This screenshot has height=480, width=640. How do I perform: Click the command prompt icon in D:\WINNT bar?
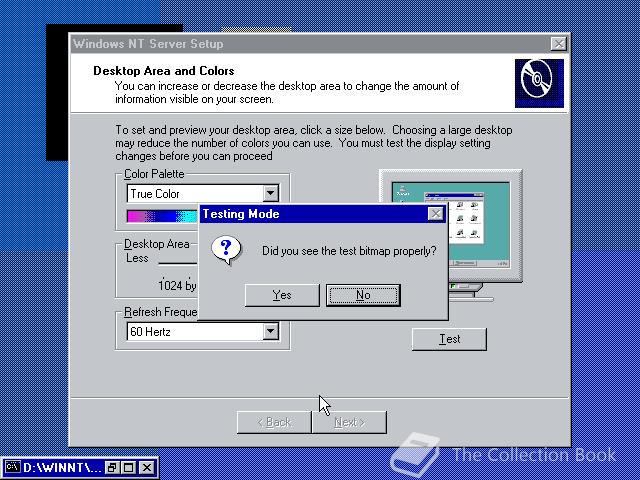click(x=12, y=467)
